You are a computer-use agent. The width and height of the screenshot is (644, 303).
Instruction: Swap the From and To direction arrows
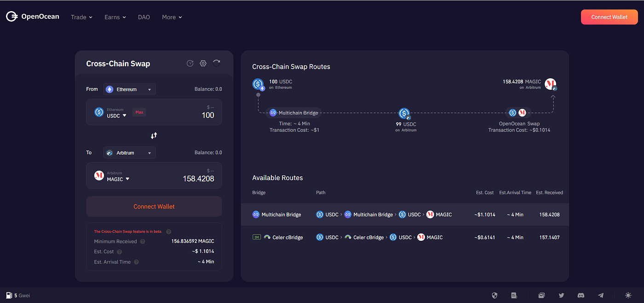point(154,135)
